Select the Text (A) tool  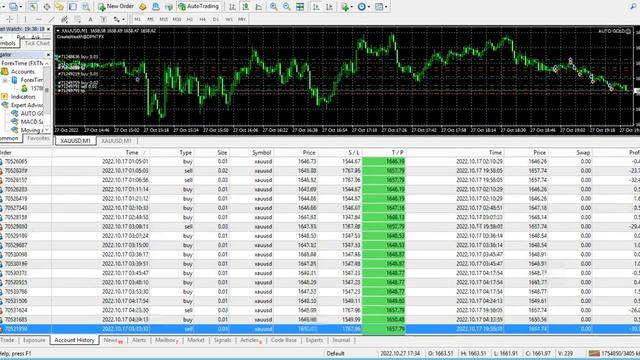(x=90, y=19)
